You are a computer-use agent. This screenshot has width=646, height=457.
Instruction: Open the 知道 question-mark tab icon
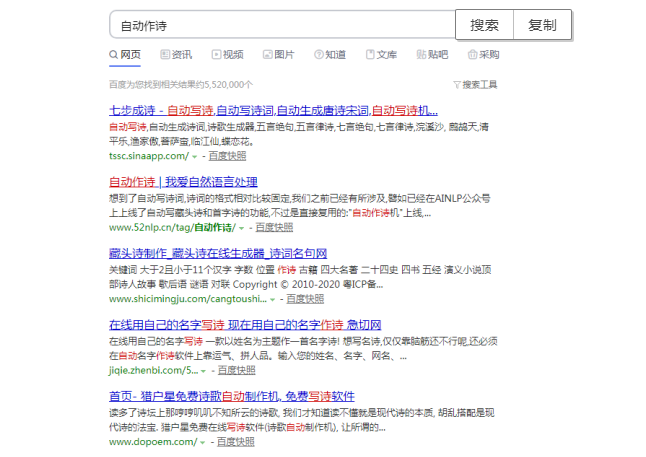coord(318,55)
